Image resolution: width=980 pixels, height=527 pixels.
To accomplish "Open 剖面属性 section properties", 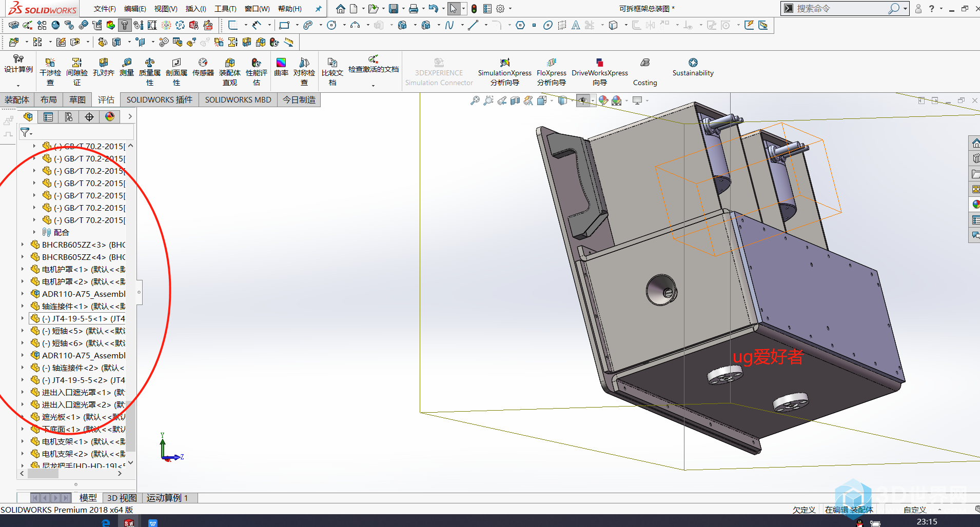I will [x=177, y=72].
